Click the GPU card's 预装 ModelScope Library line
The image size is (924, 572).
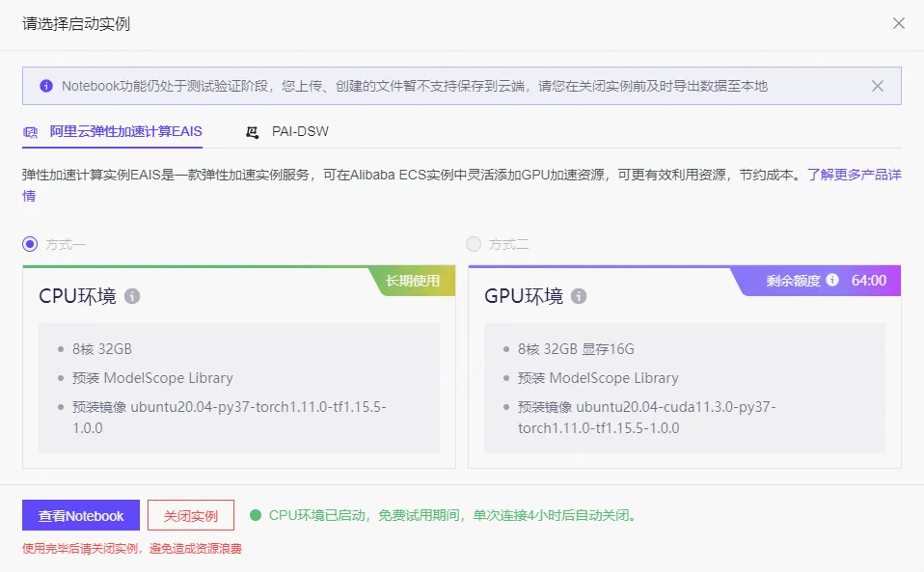(x=598, y=378)
